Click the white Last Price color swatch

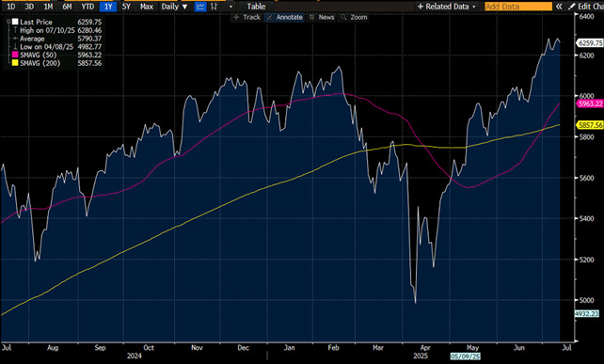15,22
